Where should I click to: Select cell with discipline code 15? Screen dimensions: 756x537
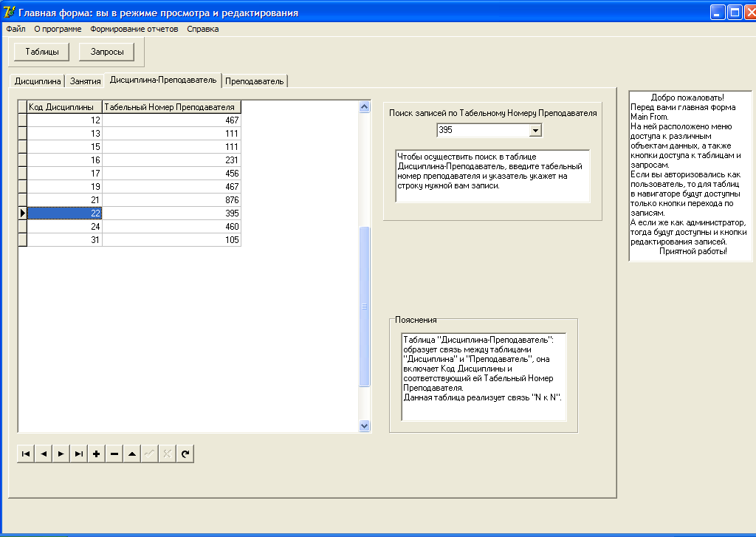click(x=65, y=147)
